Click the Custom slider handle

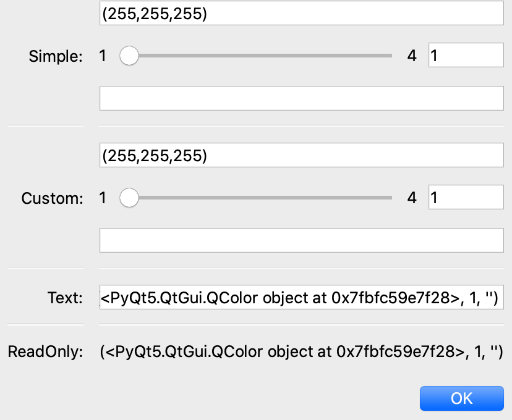pyautogui.click(x=129, y=198)
